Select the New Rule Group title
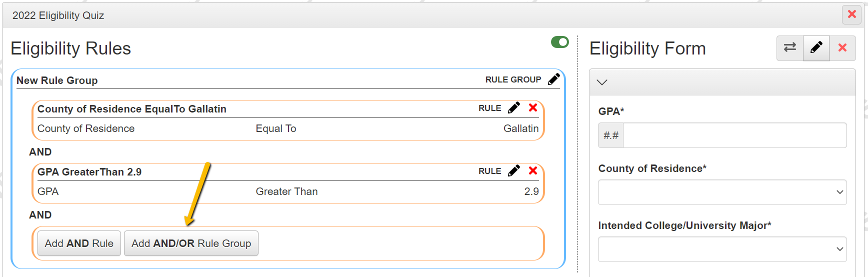This screenshot has width=868, height=277. (x=57, y=80)
